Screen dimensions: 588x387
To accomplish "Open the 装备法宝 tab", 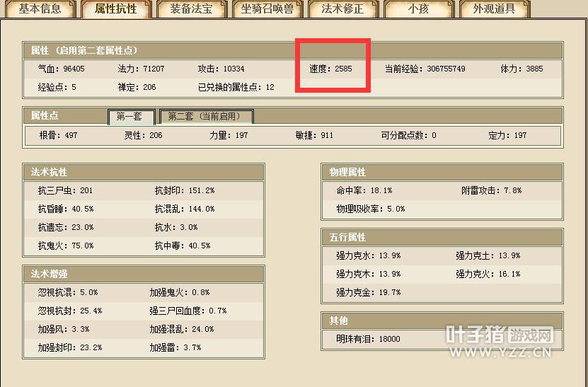I will coord(189,9).
